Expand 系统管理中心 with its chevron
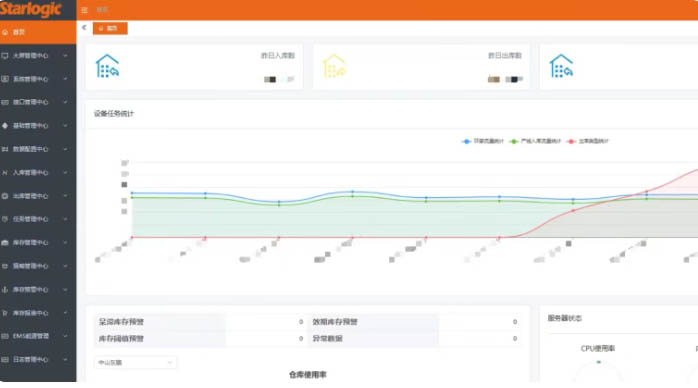 click(x=65, y=79)
